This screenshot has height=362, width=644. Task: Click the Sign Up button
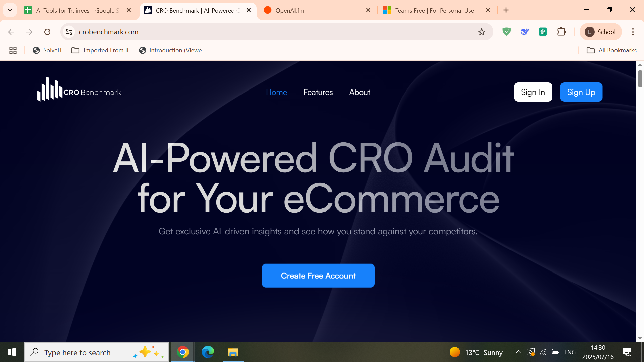coord(581,92)
